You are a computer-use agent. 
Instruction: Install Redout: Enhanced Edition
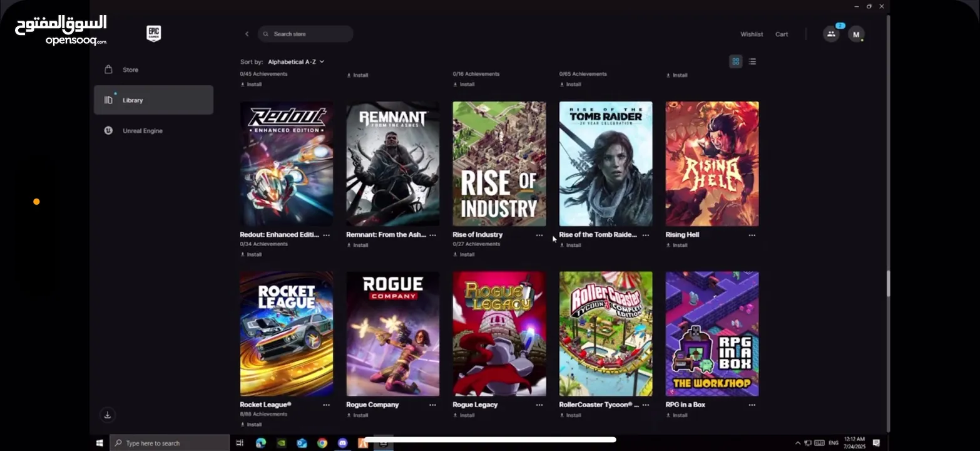coord(251,254)
